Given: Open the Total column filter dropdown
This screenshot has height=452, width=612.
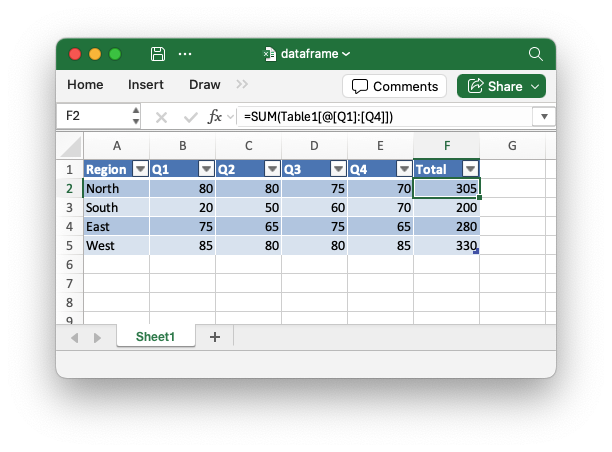Looking at the screenshot, I should point(470,169).
